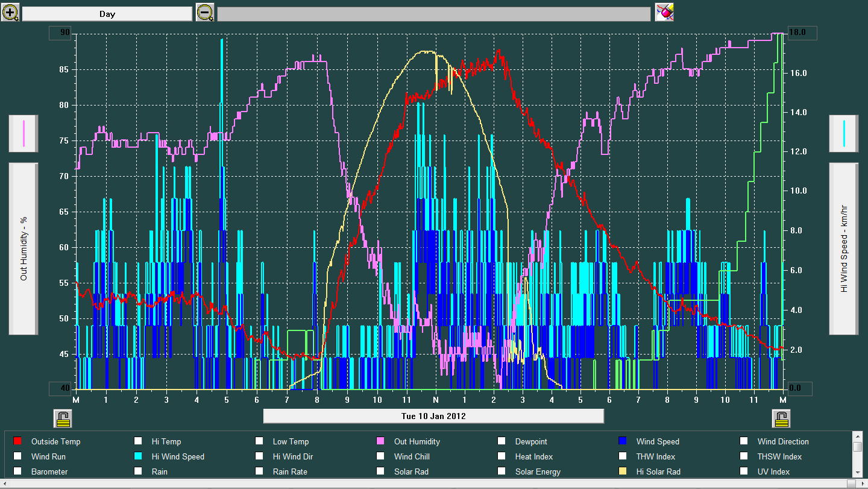Click the legend scrollbar down arrow
The width and height of the screenshot is (868, 489).
[857, 473]
